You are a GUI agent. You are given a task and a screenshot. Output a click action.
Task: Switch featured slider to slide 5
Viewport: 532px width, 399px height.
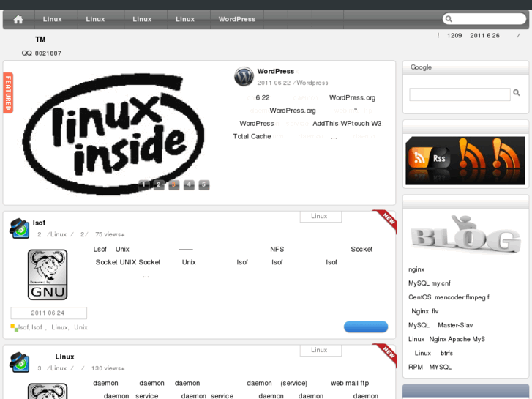204,184
